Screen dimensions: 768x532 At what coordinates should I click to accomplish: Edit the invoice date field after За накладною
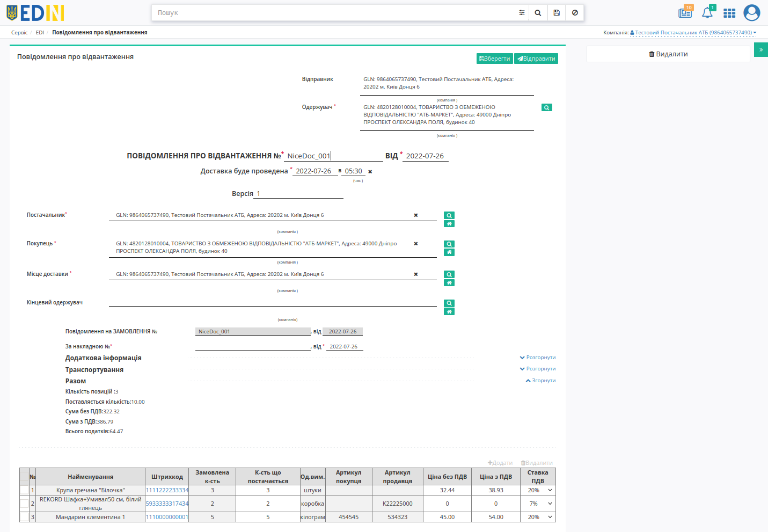(x=344, y=346)
